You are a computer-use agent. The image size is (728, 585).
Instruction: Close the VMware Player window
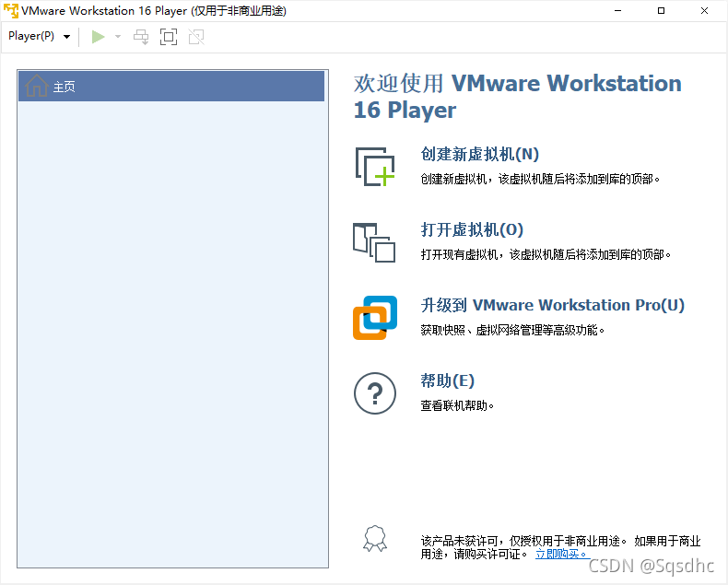704,11
